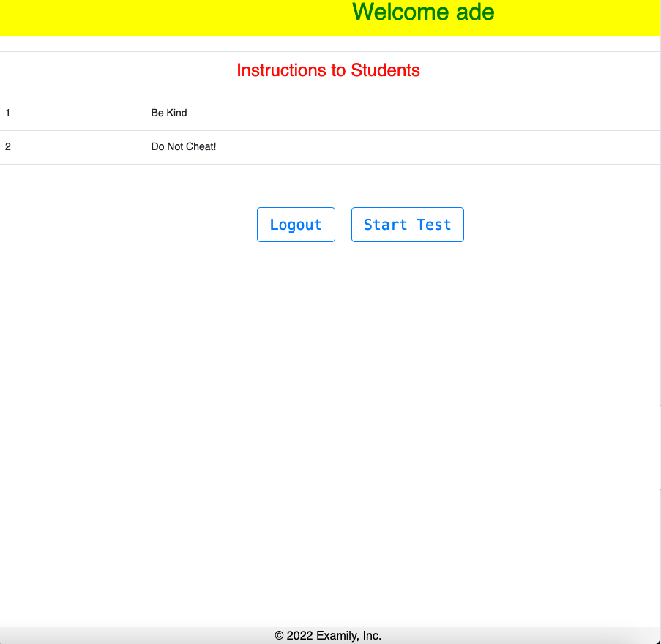661x644 pixels.
Task: Click Examily in the footer
Action: [338, 636]
